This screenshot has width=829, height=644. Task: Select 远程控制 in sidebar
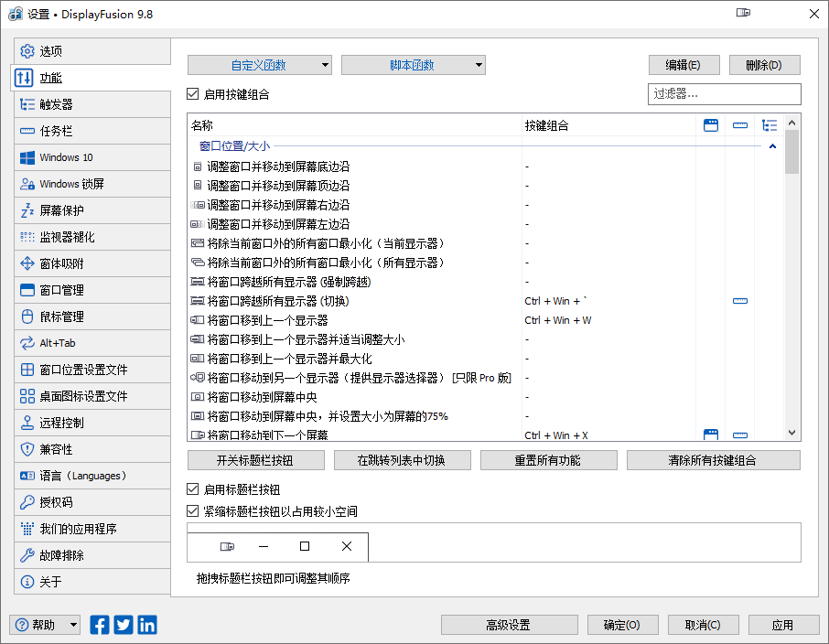(92, 423)
